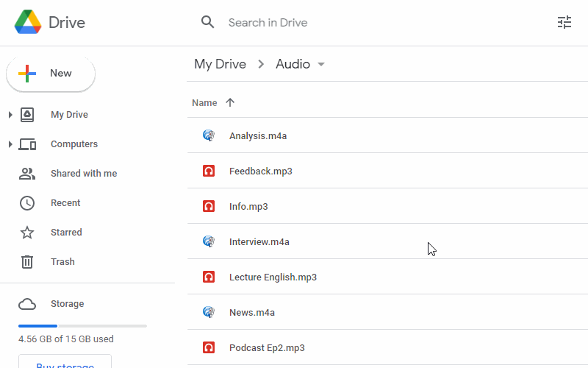Click the Feedback.mp3 file icon
Screen dimensions: 588x368
click(x=209, y=171)
